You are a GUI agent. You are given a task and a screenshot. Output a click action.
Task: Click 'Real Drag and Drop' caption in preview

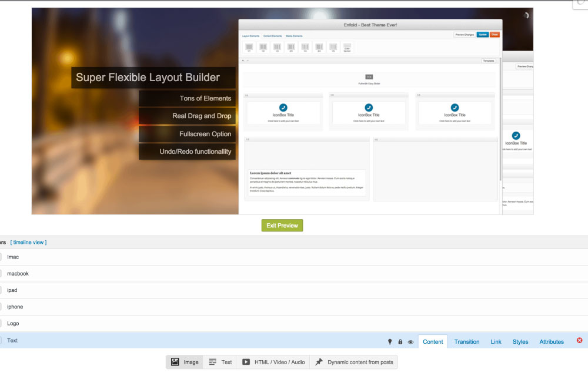click(x=188, y=116)
